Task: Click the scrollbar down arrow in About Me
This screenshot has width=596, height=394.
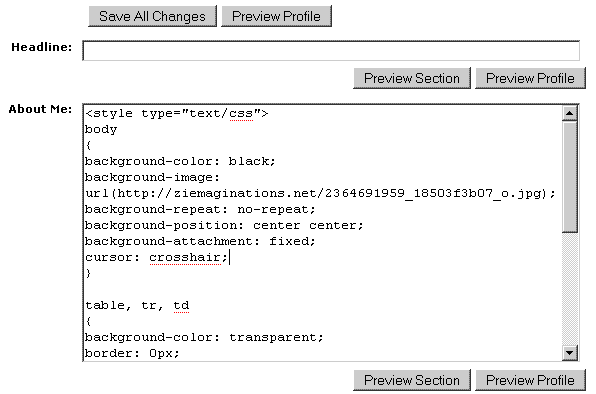Action: pos(569,353)
